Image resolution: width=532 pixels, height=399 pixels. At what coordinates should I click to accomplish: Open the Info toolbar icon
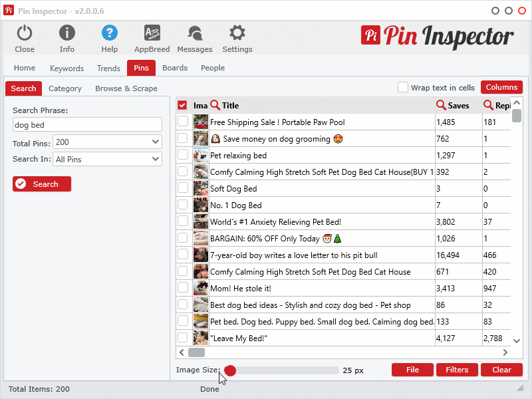pos(67,33)
